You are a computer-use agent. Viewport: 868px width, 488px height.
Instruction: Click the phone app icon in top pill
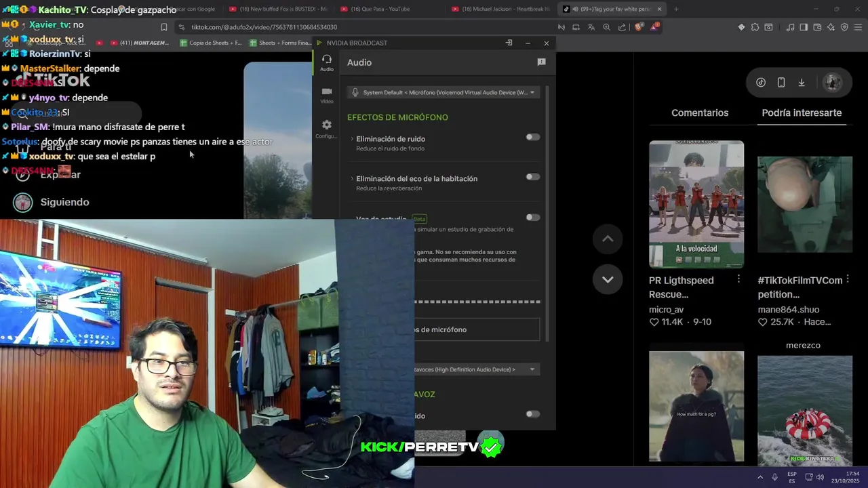point(781,82)
